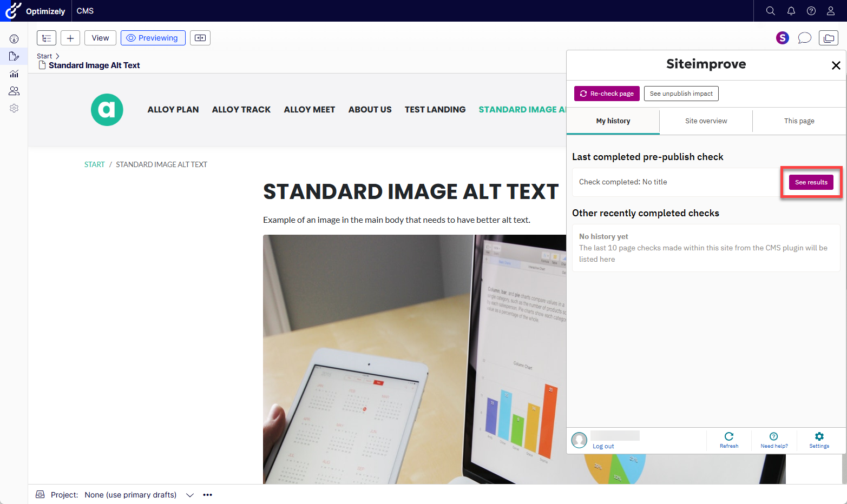Image resolution: width=847 pixels, height=504 pixels.
Task: Click the project icon in bottom bar
Action: (x=40, y=495)
